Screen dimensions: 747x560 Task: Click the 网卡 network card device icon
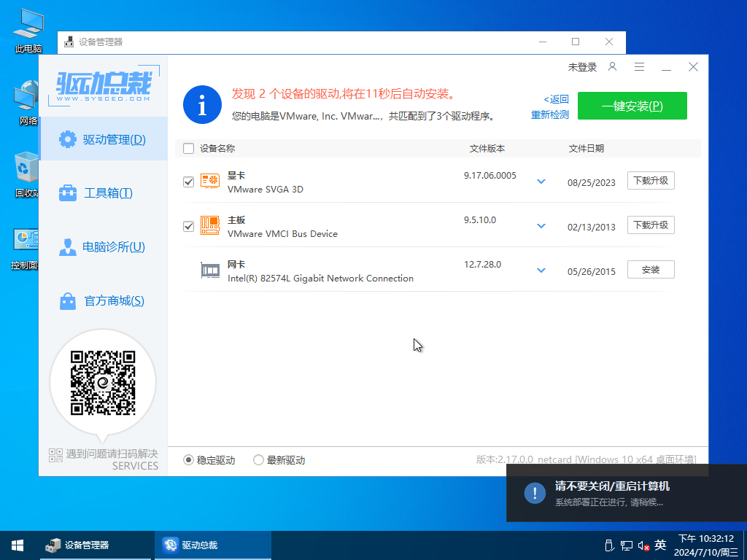coord(210,269)
